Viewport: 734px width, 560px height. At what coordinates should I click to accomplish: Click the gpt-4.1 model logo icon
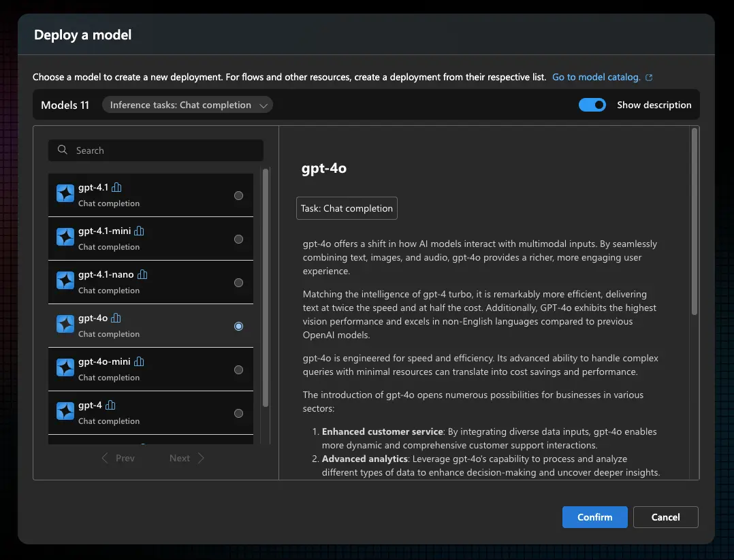pos(65,193)
